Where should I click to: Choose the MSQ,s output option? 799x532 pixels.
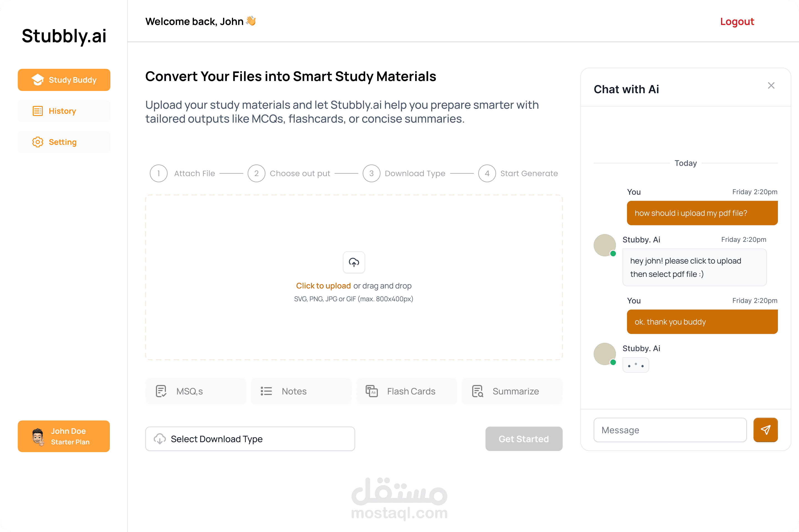(x=196, y=391)
